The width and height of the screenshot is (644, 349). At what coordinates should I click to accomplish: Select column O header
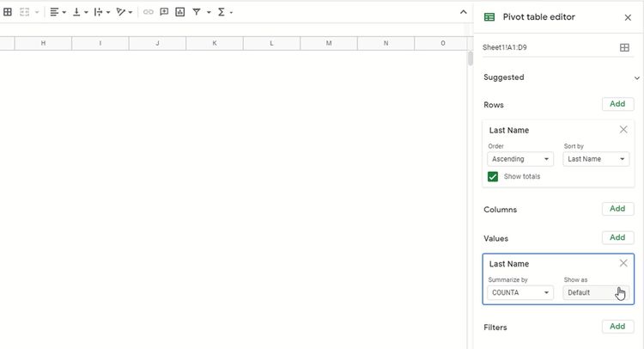(440, 43)
